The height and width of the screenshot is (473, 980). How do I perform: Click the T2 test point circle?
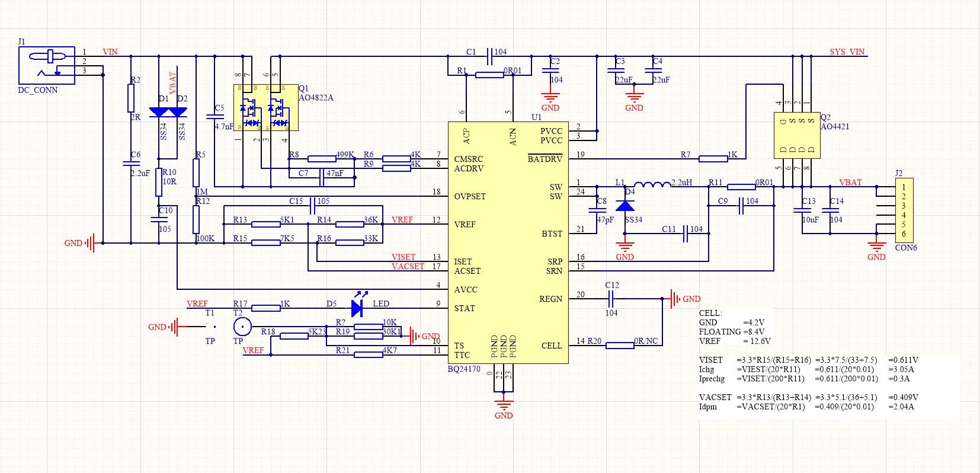click(242, 327)
